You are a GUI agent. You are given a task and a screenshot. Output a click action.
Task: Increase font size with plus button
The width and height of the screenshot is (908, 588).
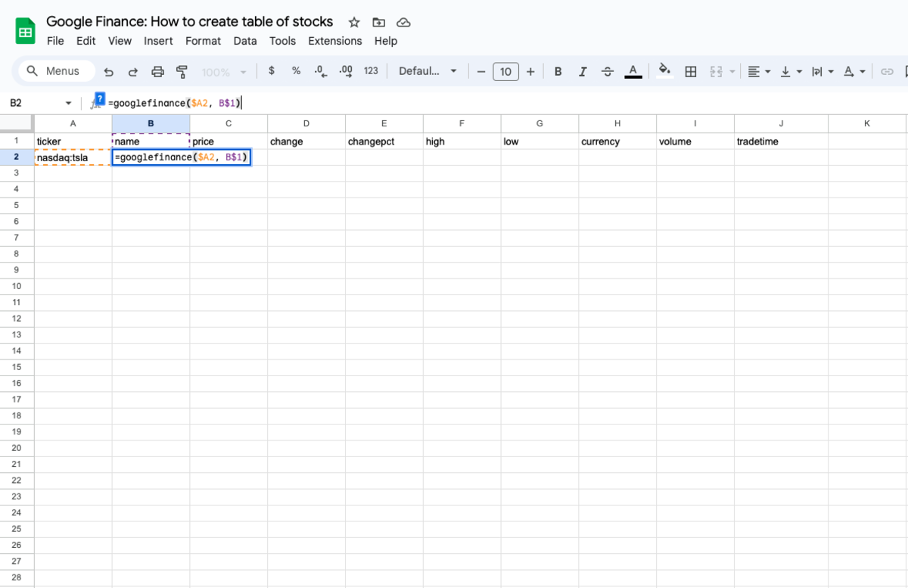point(530,71)
